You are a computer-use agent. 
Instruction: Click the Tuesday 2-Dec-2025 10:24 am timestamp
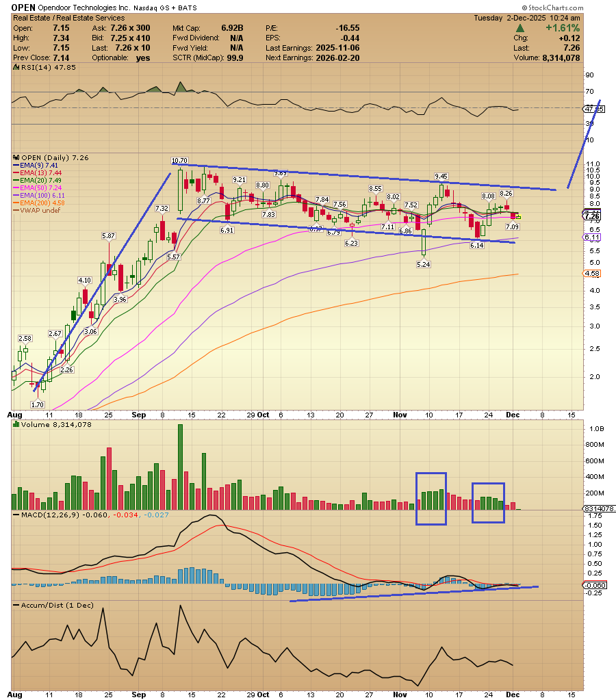527,18
